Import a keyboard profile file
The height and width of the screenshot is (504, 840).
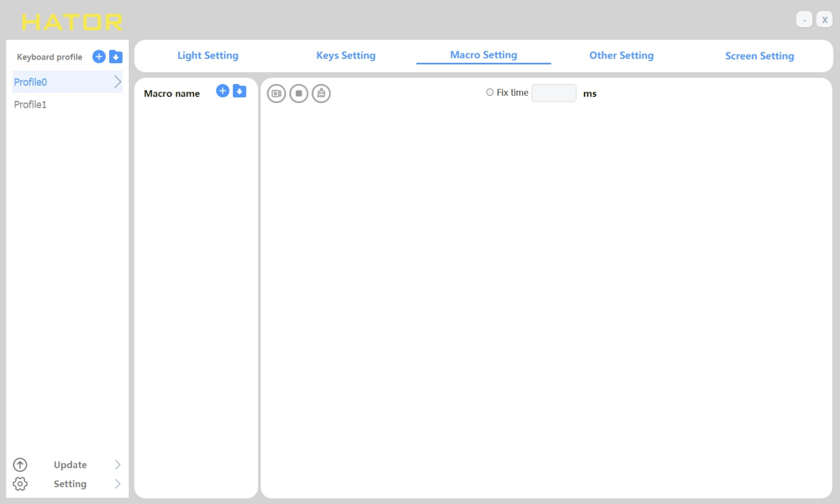point(116,57)
